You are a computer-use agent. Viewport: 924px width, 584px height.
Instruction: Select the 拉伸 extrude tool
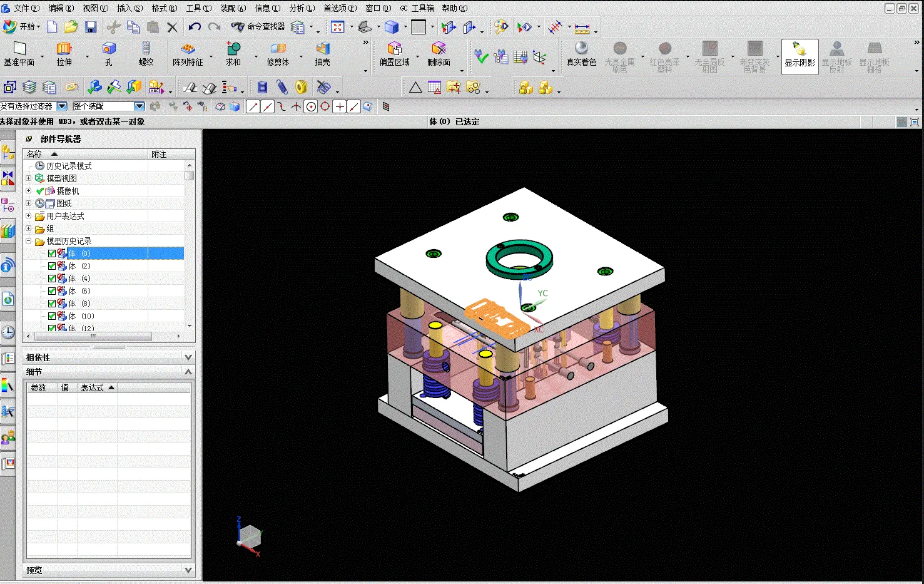tap(64, 54)
